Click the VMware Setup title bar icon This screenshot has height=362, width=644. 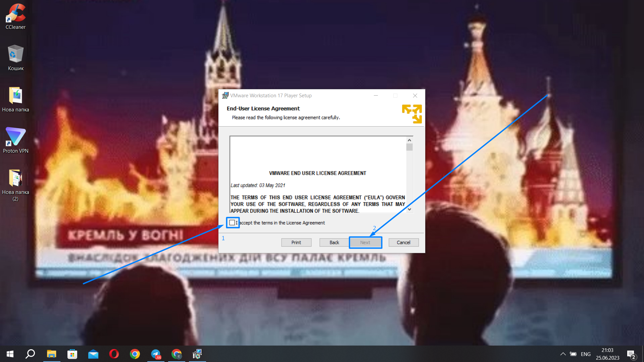pyautogui.click(x=225, y=96)
